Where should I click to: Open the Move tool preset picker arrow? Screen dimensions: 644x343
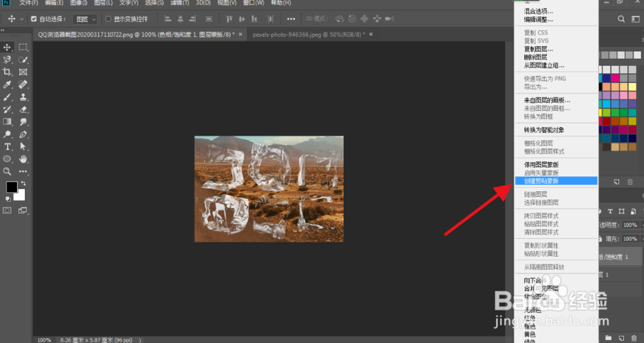pos(22,19)
